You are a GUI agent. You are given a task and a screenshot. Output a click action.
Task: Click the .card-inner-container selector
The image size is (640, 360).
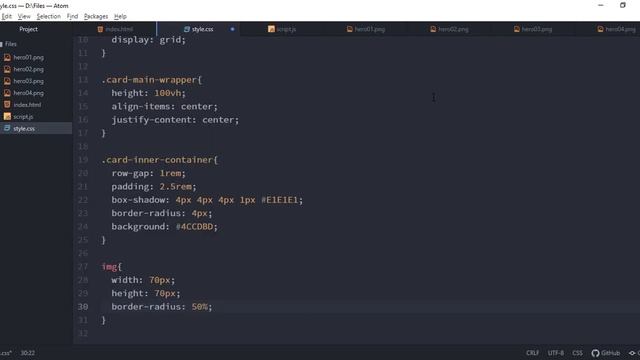click(x=157, y=160)
